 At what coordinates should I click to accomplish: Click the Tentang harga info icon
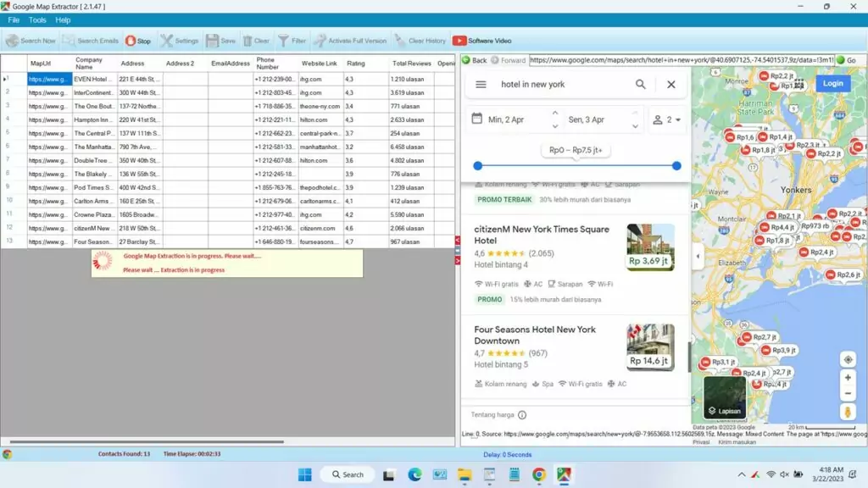pos(522,415)
